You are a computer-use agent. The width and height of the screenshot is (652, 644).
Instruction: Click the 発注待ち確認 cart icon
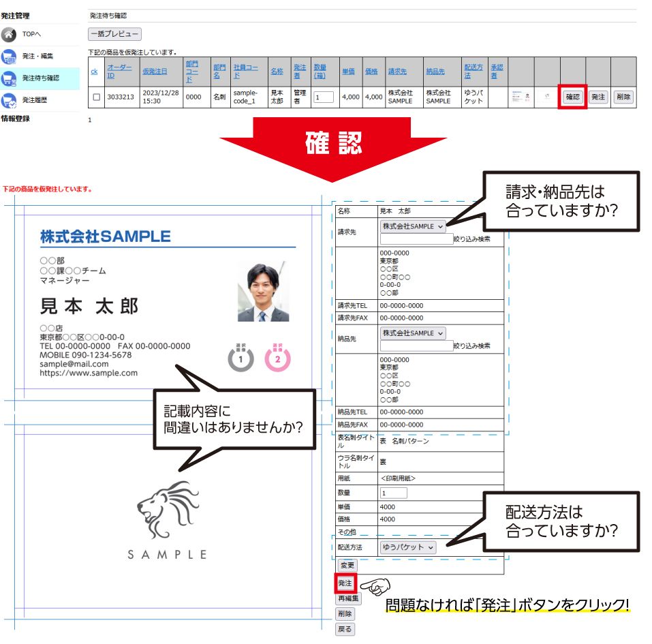pyautogui.click(x=10, y=78)
